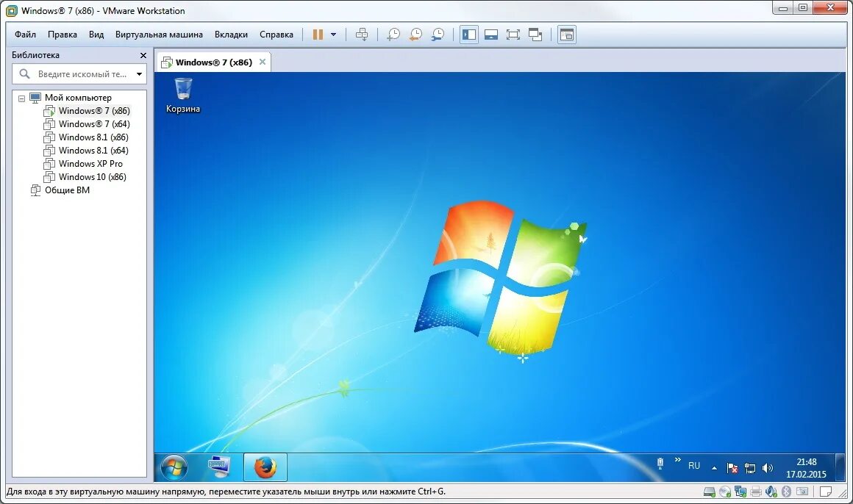Click the CD/DVD drive status icon
This screenshot has width=853, height=504.
tap(724, 492)
